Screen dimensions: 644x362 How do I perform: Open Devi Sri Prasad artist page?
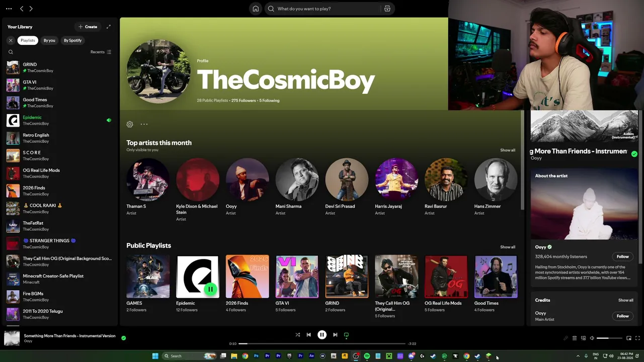[347, 187]
